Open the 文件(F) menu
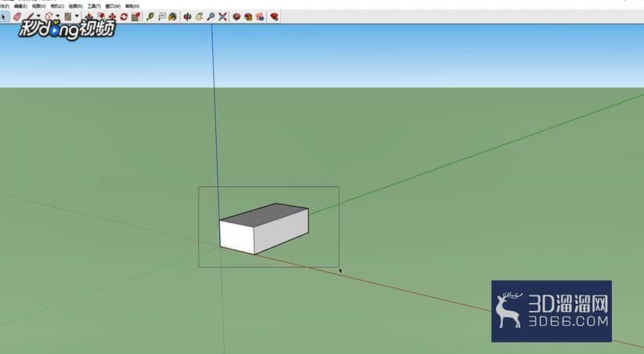 point(5,6)
